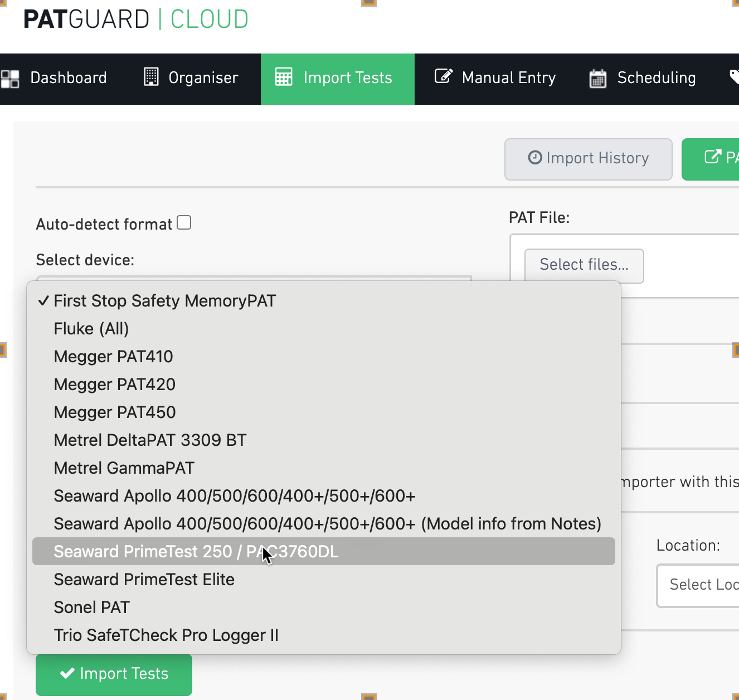The image size is (739, 700).
Task: Select Seaward Apollo 400/500/600 option without Notes
Action: [x=324, y=496]
